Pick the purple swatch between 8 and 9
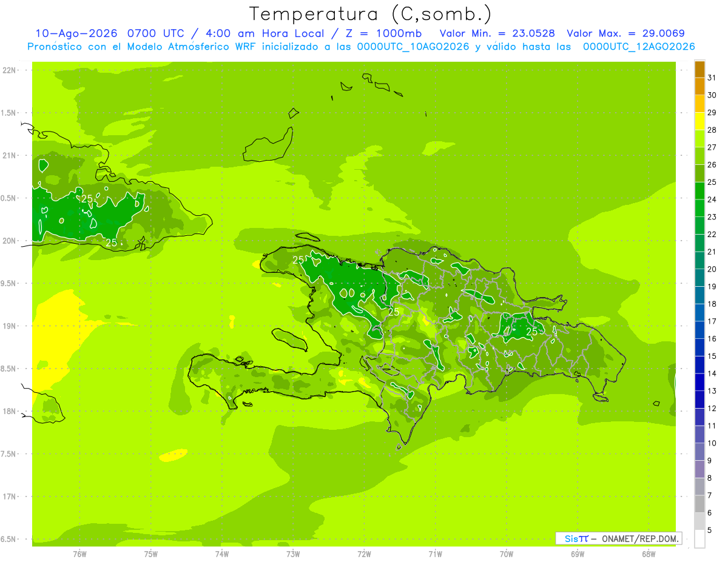 699,469
